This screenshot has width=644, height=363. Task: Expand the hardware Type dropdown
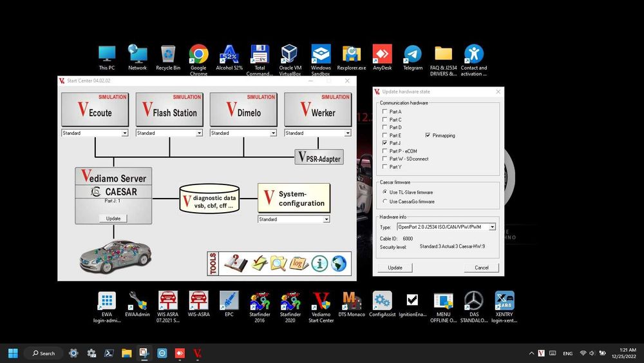click(492, 227)
